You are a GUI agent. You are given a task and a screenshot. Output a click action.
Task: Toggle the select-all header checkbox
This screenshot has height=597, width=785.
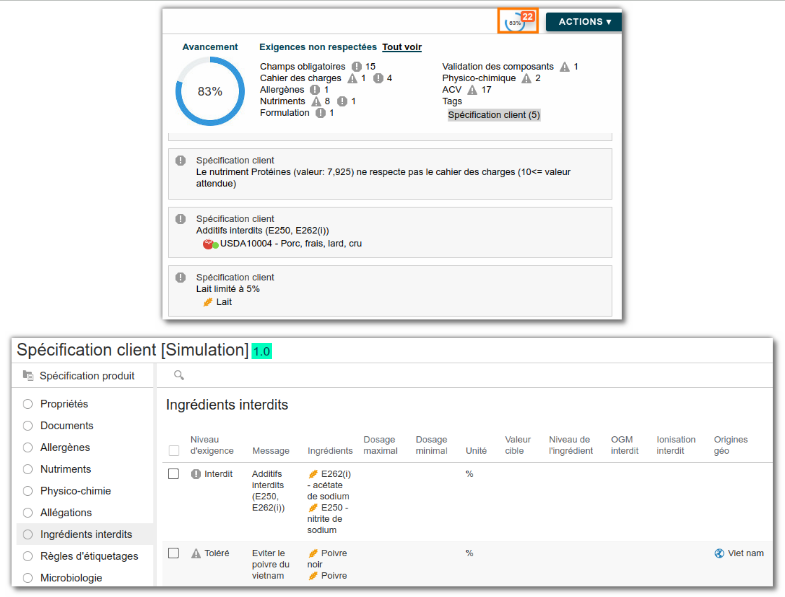174,450
